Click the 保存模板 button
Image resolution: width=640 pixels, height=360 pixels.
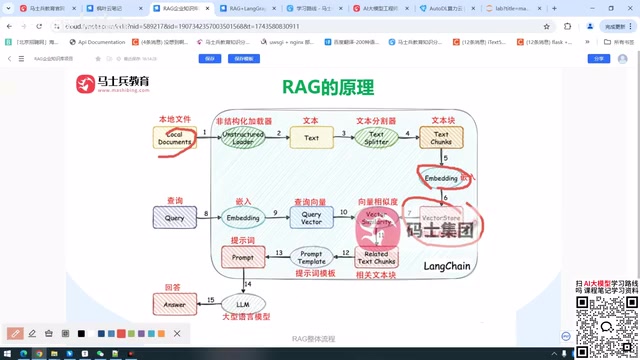[x=244, y=59]
